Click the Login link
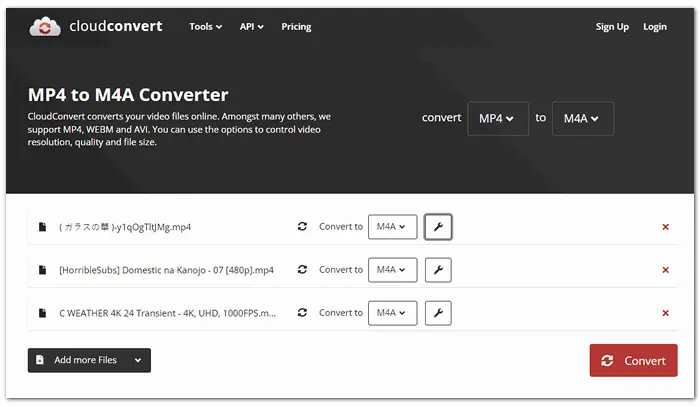700x407 pixels. click(x=654, y=27)
